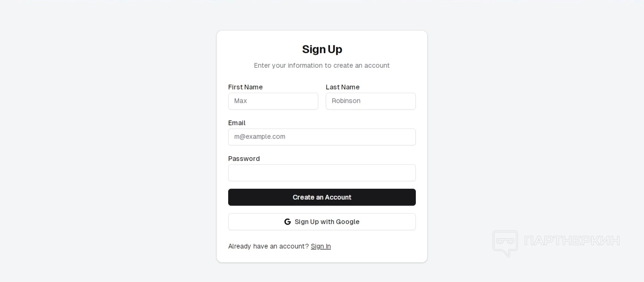Image resolution: width=644 pixels, height=282 pixels.
Task: Click the First Name input field
Action: [273, 101]
